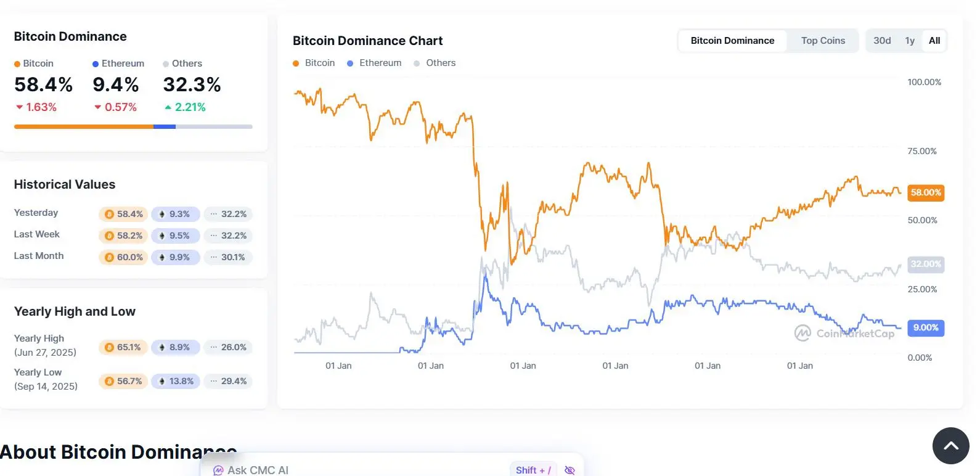This screenshot has height=476, width=980.
Task: Click the Bitcoin icon in Yearly High 65.1% badge
Action: coord(109,347)
